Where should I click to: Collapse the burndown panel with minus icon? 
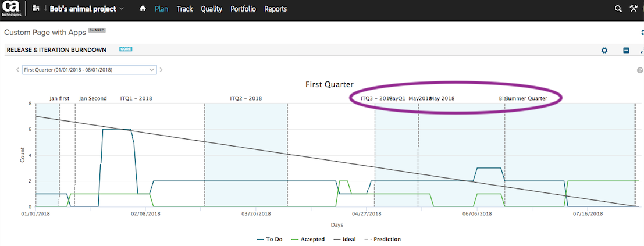point(626,51)
